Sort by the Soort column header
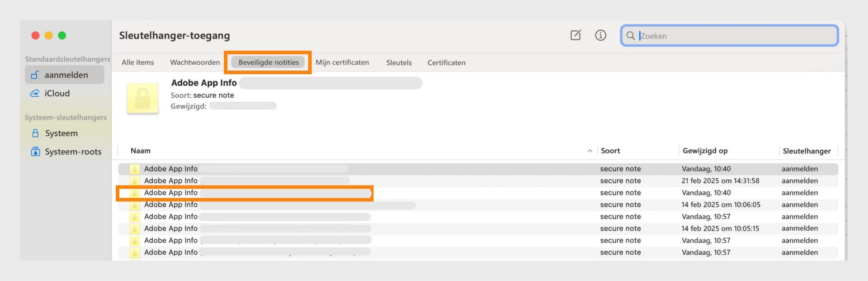Image resolution: width=868 pixels, height=281 pixels. click(x=610, y=151)
